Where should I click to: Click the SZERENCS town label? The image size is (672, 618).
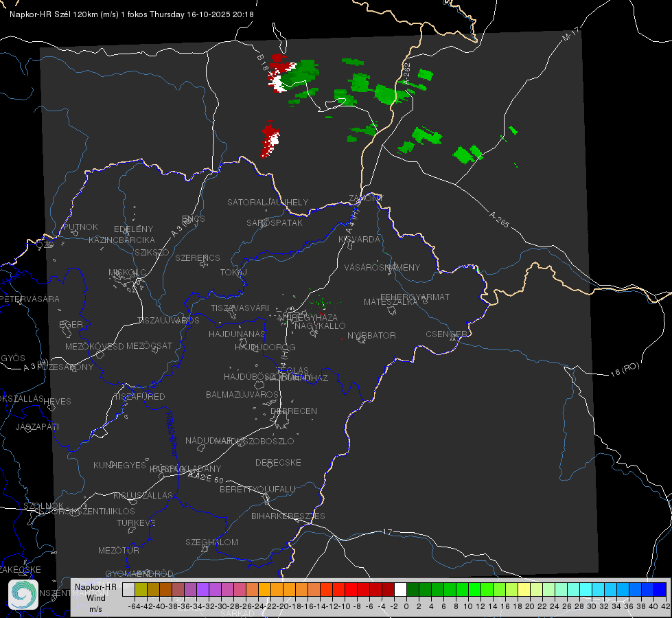(x=198, y=257)
